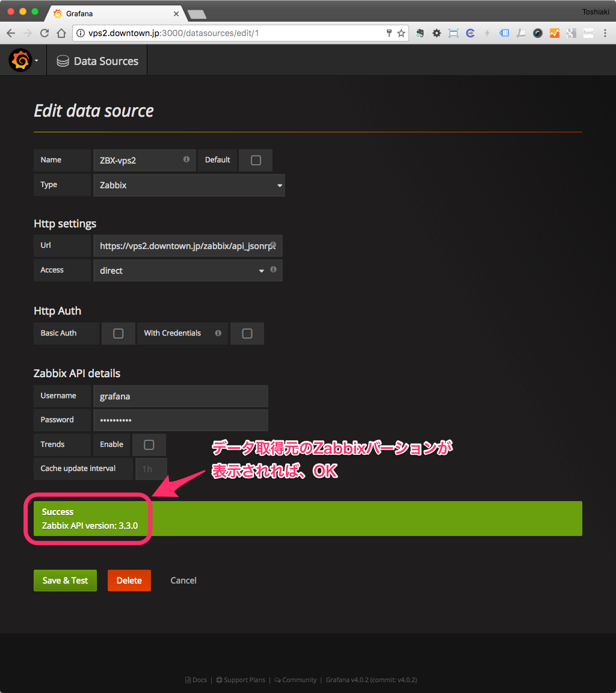Image resolution: width=616 pixels, height=693 pixels.
Task: Enable the Basic Auth checkbox
Action: click(118, 333)
